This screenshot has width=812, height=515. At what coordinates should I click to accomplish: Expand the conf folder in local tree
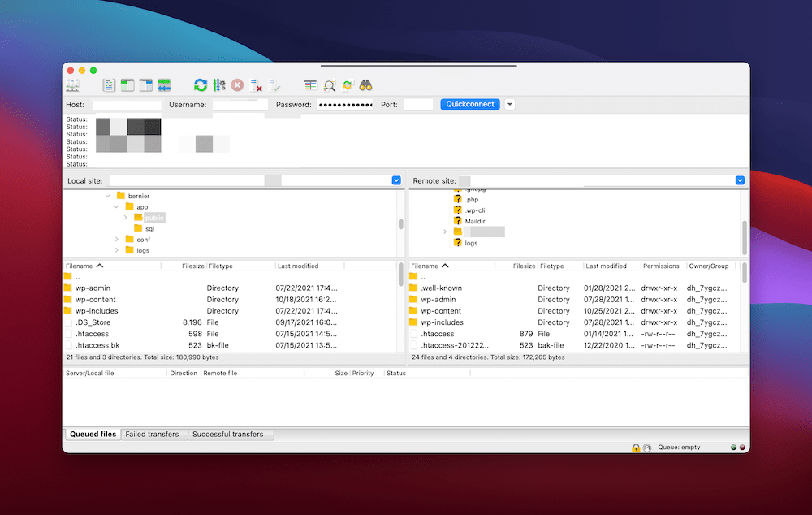point(116,240)
